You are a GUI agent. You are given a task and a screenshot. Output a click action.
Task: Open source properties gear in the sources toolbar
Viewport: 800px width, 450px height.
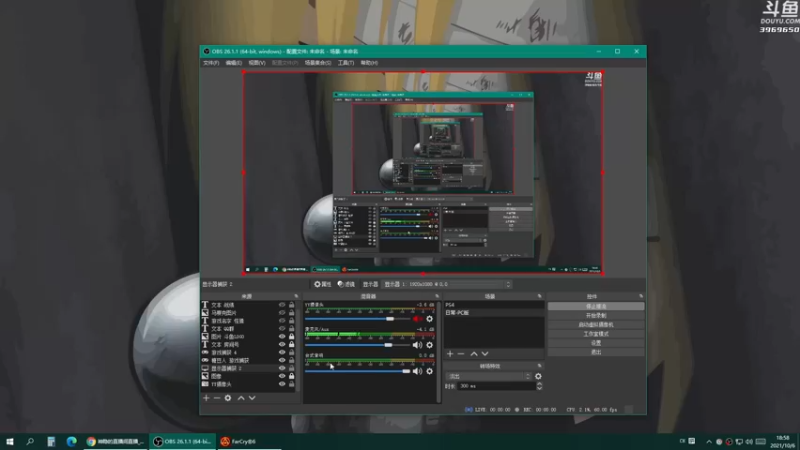(x=228, y=398)
